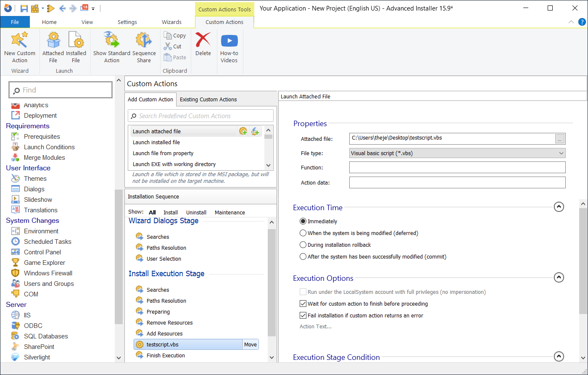The image size is (588, 375).
Task: Open the File menu
Action: click(x=15, y=22)
